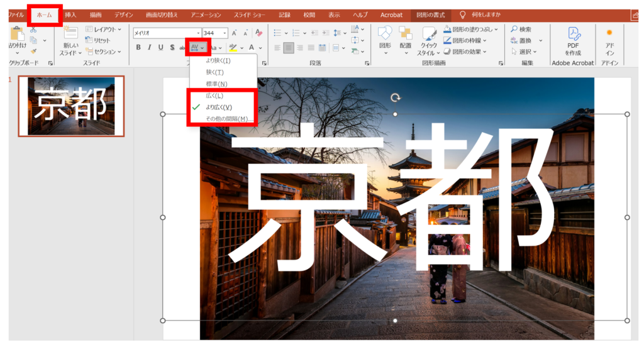Click the character spacing (AV) icon
The height and width of the screenshot is (352, 644).
(196, 47)
